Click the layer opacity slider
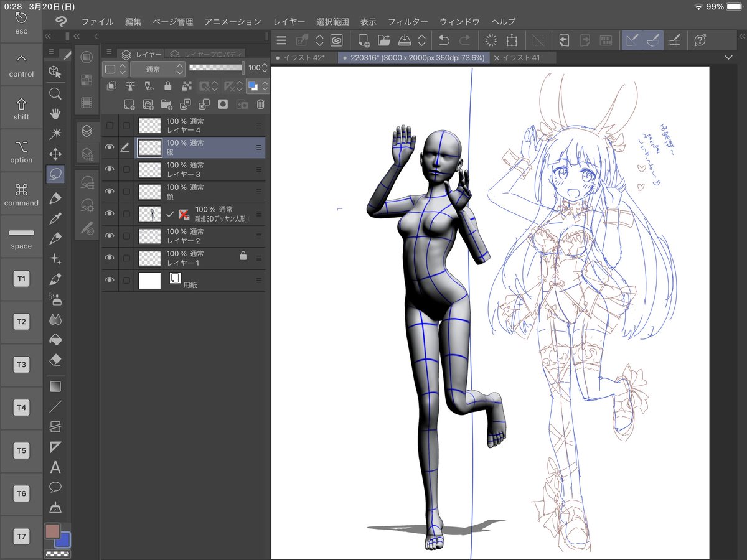Viewport: 747px width, 560px height. [216, 67]
